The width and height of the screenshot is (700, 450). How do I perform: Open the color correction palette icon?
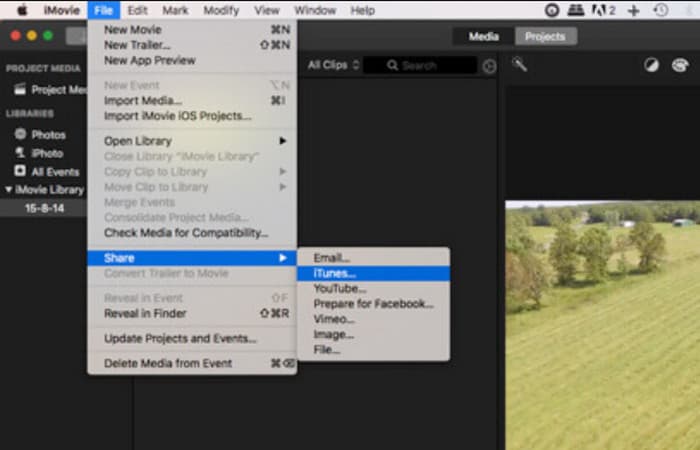coord(680,66)
